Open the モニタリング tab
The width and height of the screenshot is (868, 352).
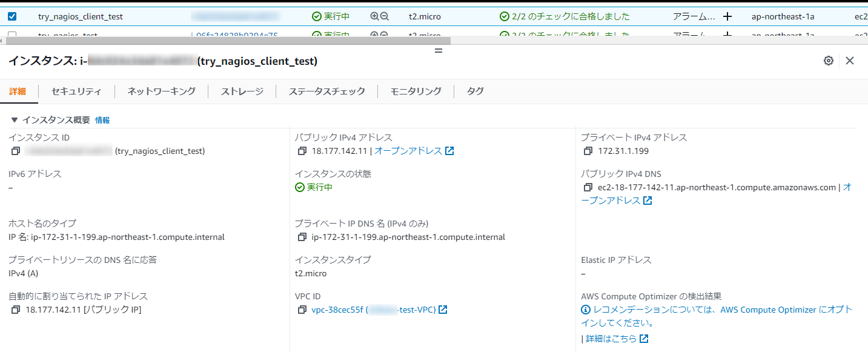(416, 91)
